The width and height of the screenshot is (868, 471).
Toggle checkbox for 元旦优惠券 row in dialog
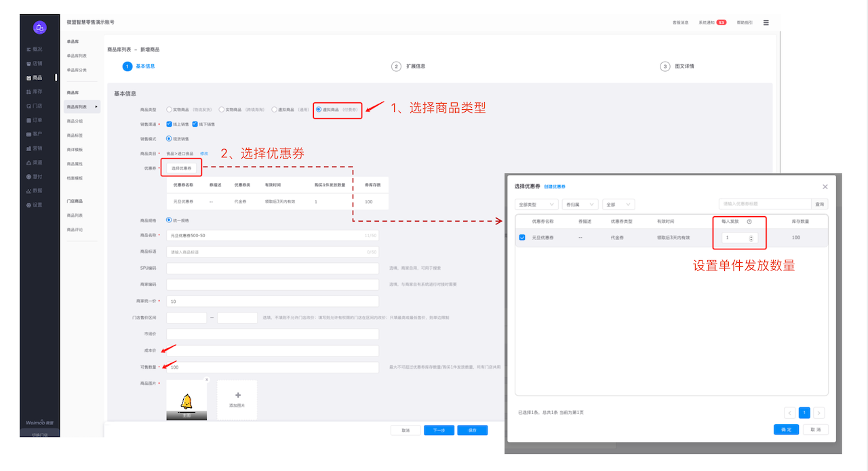(522, 238)
